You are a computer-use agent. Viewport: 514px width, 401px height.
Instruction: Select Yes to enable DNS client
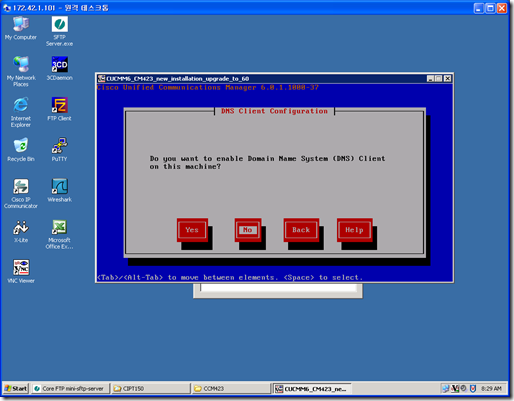192,230
